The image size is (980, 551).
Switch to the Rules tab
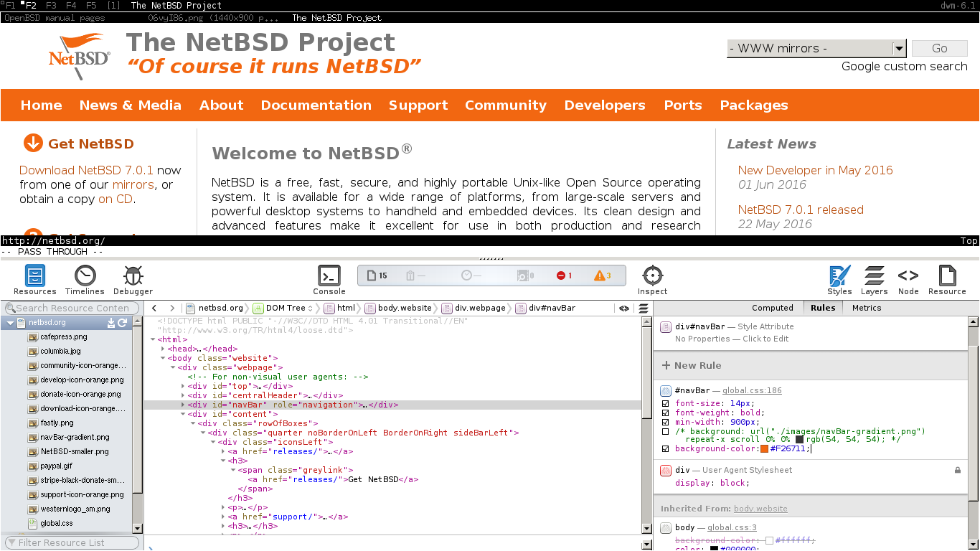(823, 308)
